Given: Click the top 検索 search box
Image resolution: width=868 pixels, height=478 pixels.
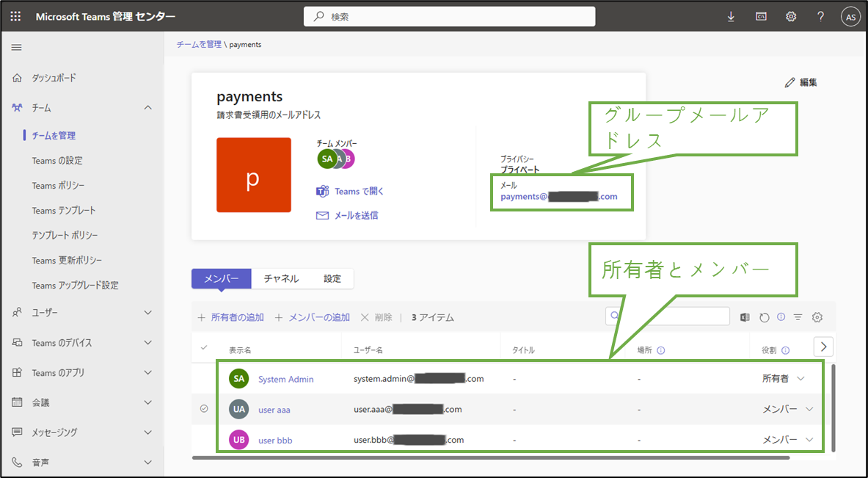Looking at the screenshot, I should (x=450, y=17).
